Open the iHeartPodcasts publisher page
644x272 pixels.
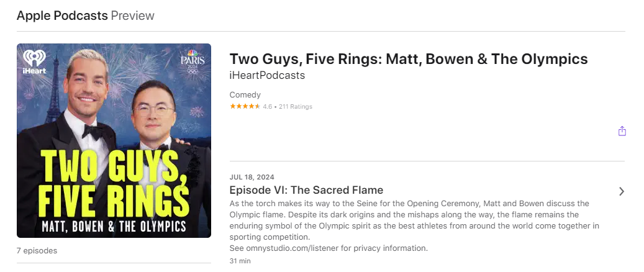[x=267, y=75]
